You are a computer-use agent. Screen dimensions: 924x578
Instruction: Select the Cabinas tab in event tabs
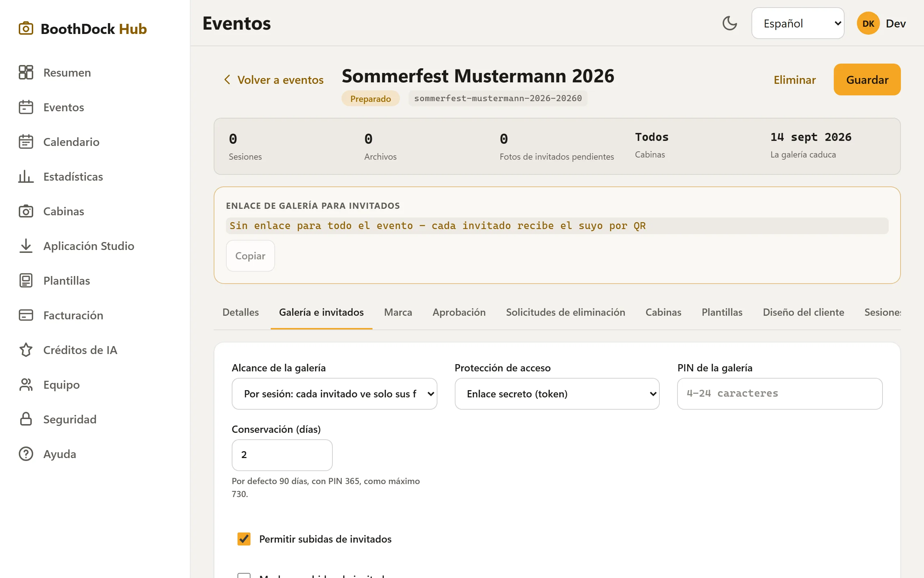[663, 312]
